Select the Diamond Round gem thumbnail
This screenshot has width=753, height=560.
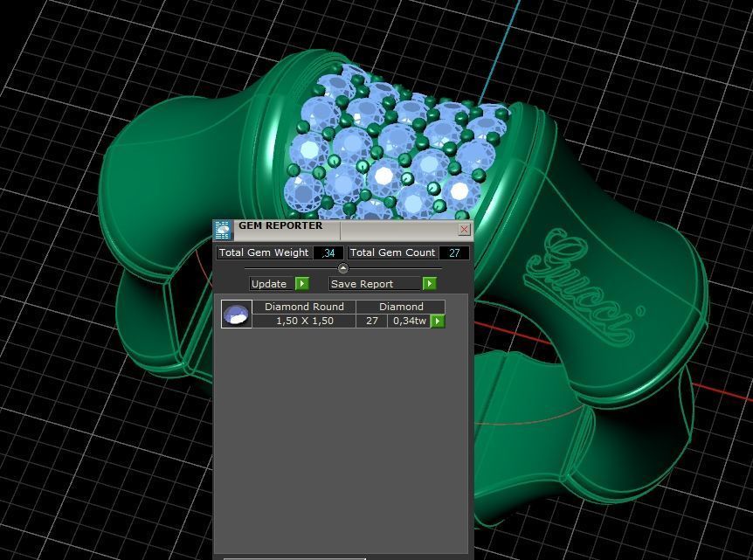point(236,315)
